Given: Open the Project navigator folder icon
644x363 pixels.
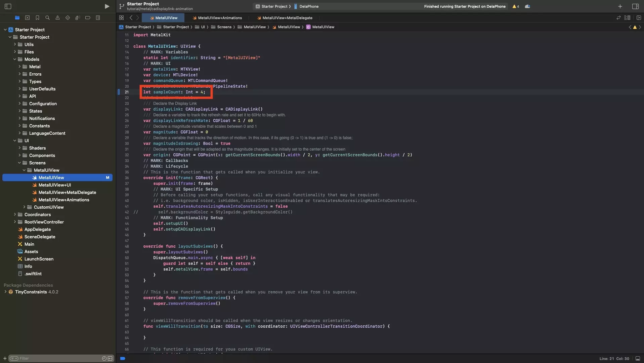Looking at the screenshot, I should (x=17, y=18).
